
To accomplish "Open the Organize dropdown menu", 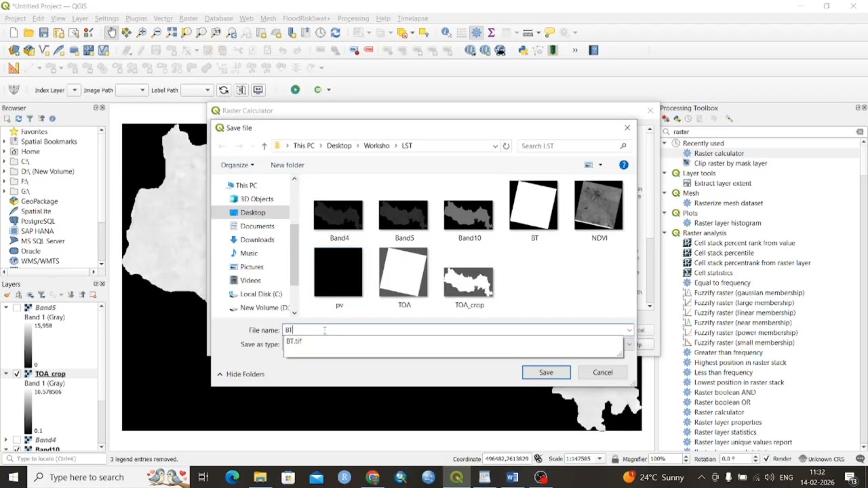I will [237, 165].
